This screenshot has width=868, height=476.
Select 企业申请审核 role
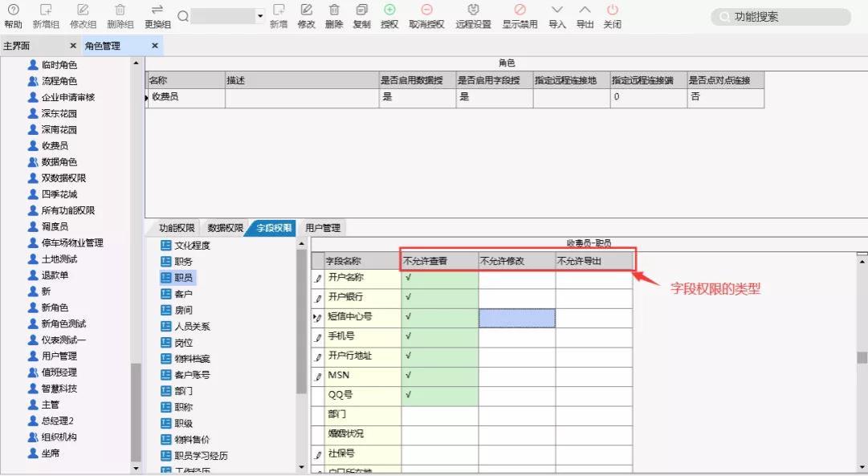point(68,97)
